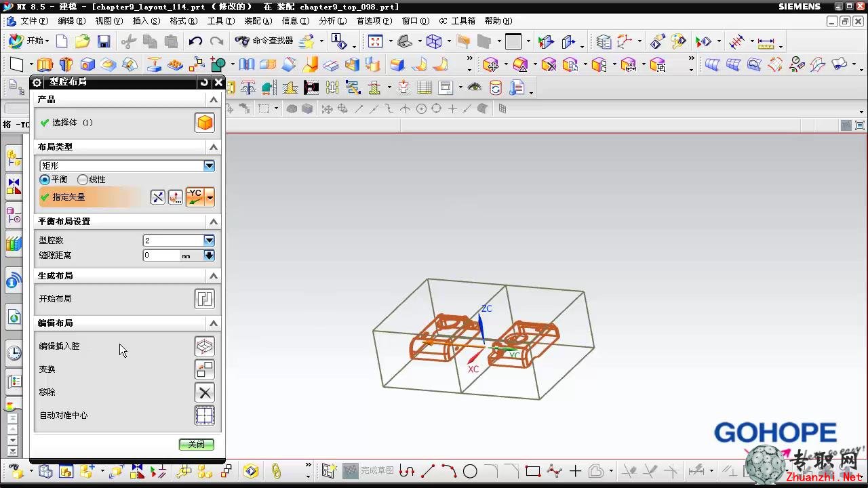Click the reverse vector direction icon
The width and height of the screenshot is (868, 488).
coord(158,197)
